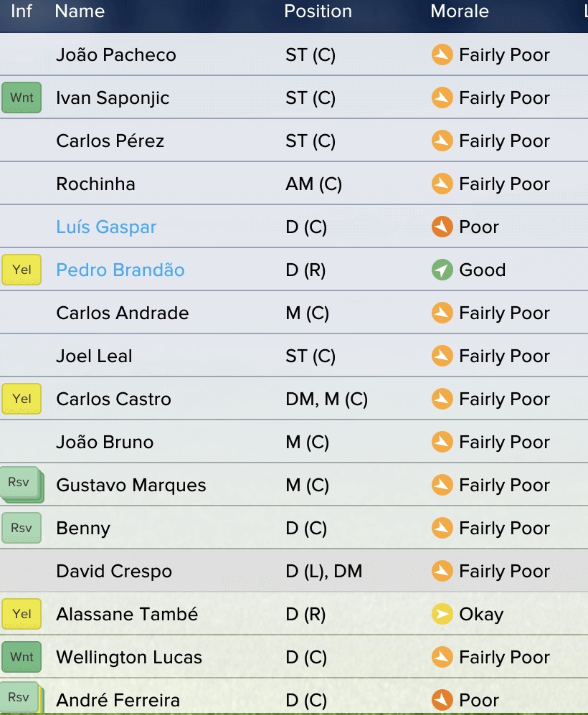Click the Wnt badge for Wellington Lucas

click(22, 657)
